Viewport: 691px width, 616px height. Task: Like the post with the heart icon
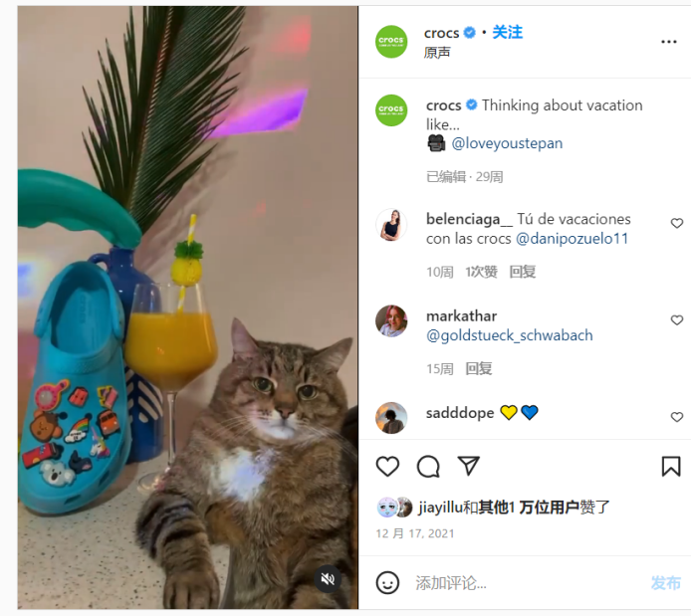387,467
